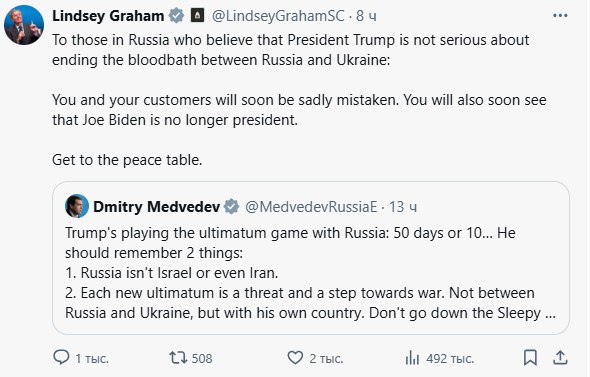View post analytics bar chart icon
The height and width of the screenshot is (377, 590).
coord(412,357)
